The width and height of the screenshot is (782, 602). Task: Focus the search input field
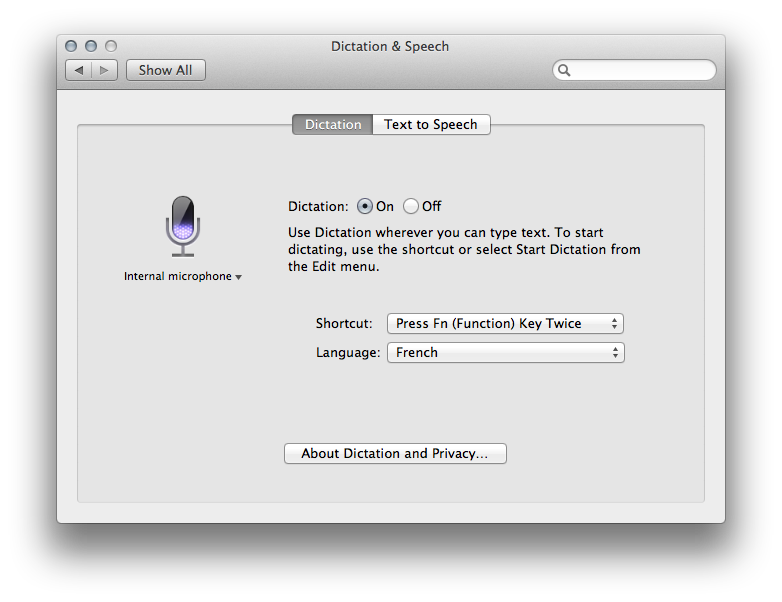click(x=640, y=71)
